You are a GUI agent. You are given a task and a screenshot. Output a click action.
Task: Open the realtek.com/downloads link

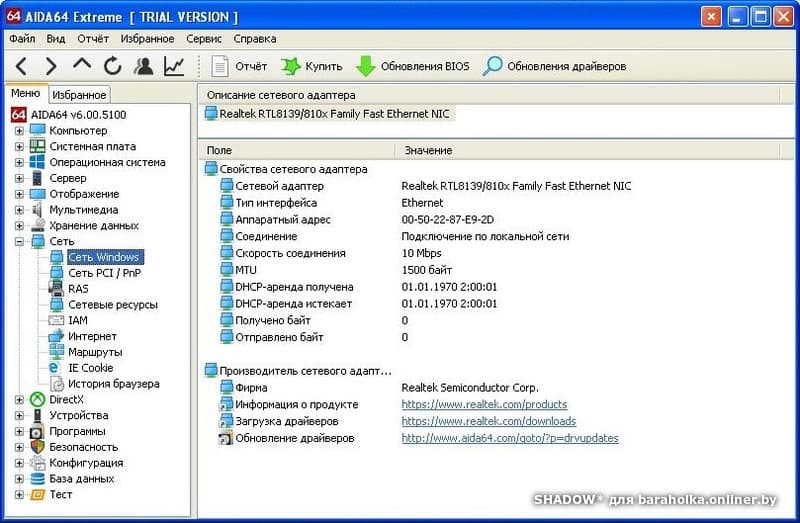click(489, 421)
